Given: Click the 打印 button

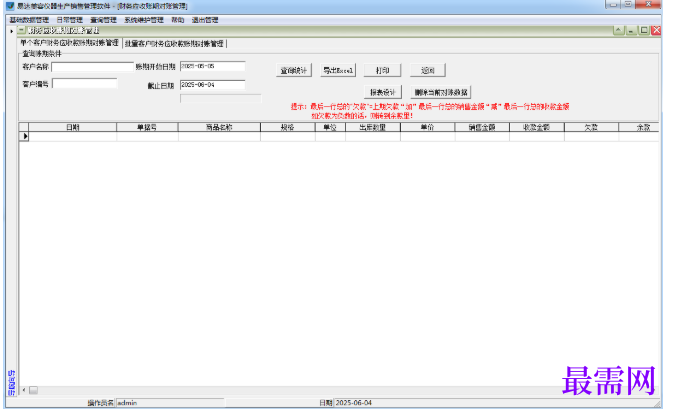Looking at the screenshot, I should click(383, 70).
